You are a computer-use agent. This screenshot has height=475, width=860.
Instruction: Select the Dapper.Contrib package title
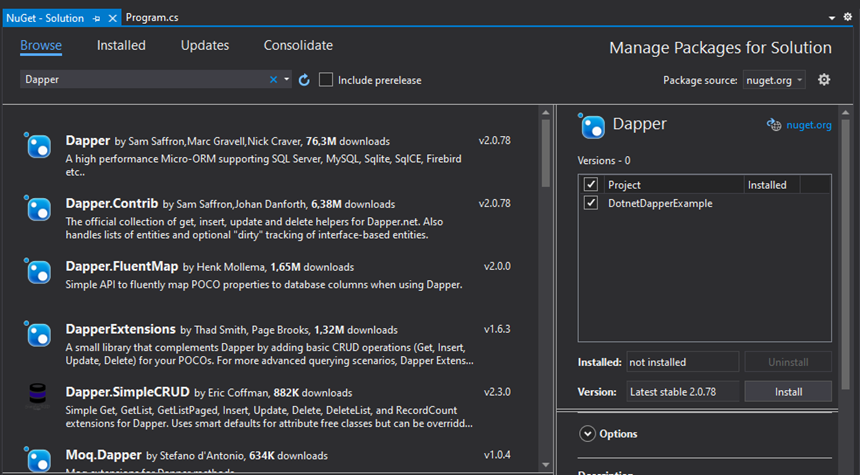pos(112,203)
